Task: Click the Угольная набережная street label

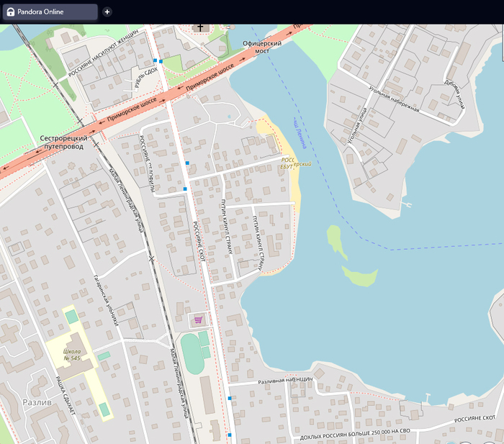Action: 394,99
